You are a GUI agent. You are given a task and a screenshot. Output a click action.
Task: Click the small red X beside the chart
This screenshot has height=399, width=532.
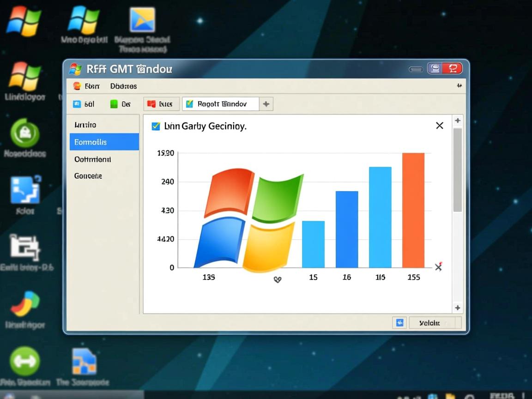[438, 266]
